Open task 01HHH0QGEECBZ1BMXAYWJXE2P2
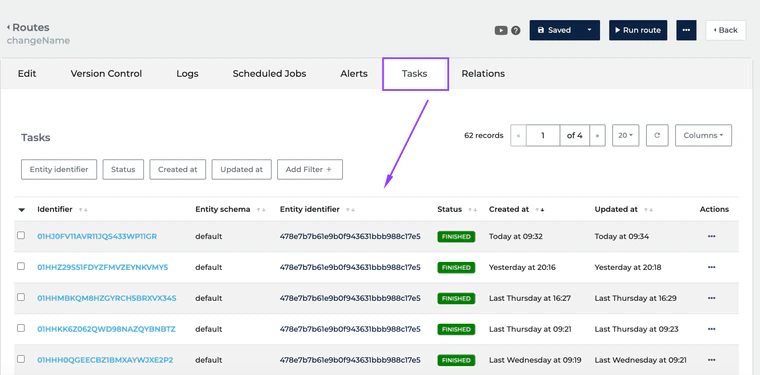 tap(105, 360)
